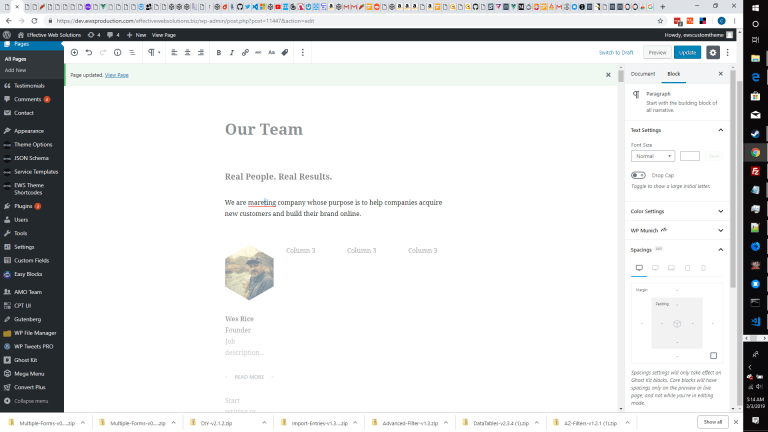Insert a link with the link icon
The width and height of the screenshot is (768, 432).
pyautogui.click(x=245, y=52)
